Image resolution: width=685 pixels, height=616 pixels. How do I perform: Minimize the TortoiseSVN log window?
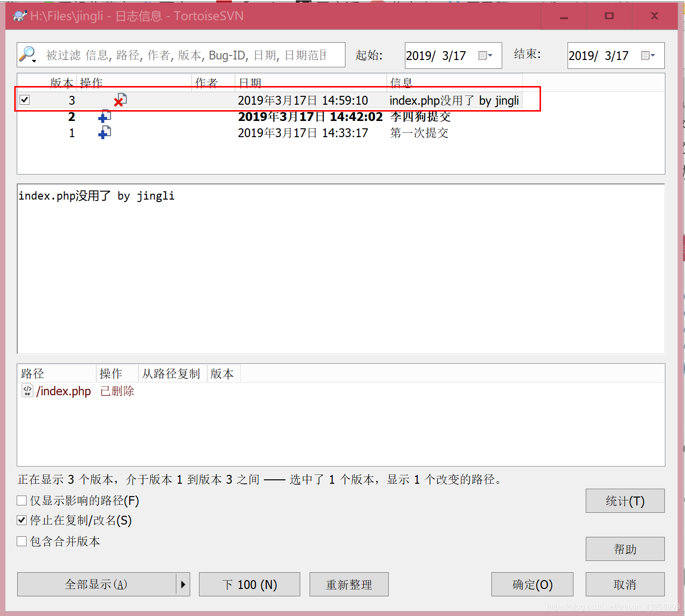pyautogui.click(x=564, y=16)
